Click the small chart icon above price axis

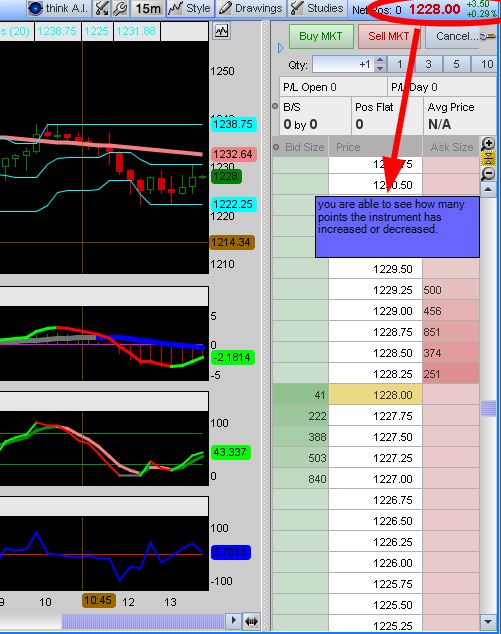222,31
